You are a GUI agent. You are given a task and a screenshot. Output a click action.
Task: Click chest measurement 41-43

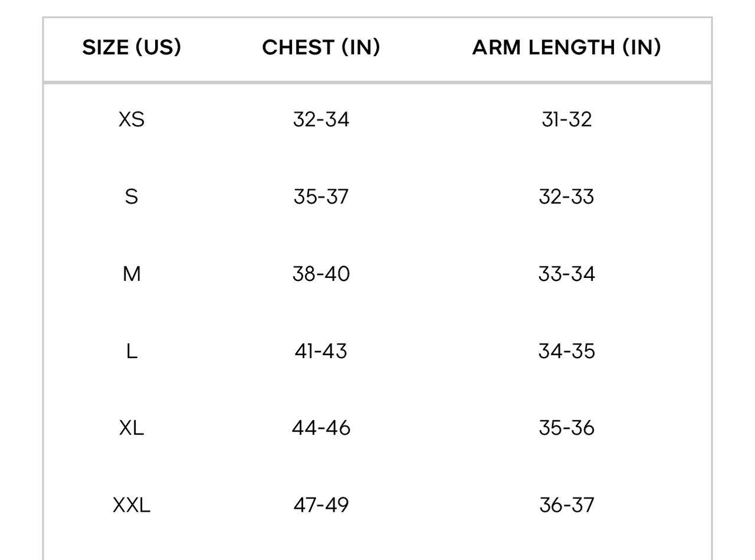(321, 351)
